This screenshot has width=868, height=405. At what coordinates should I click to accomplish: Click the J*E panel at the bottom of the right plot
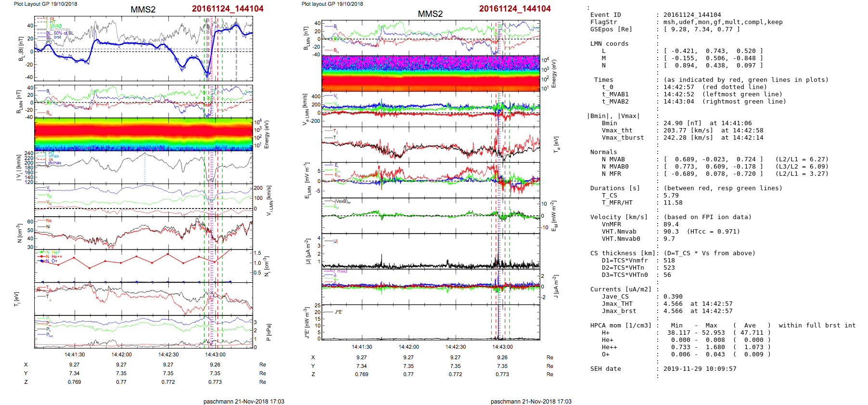(431, 323)
